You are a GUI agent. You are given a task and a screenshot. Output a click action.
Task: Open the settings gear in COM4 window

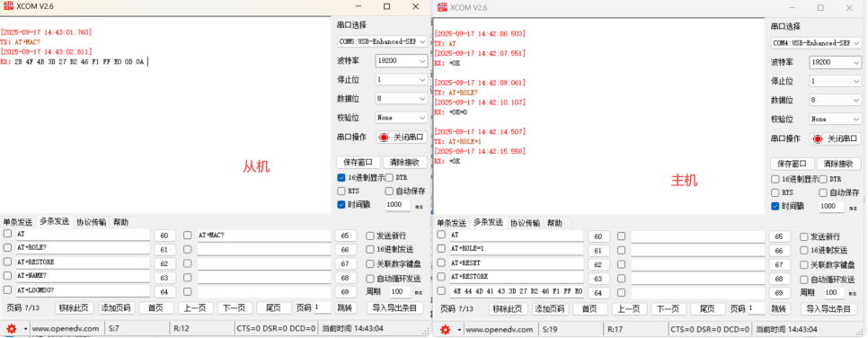coord(446,330)
